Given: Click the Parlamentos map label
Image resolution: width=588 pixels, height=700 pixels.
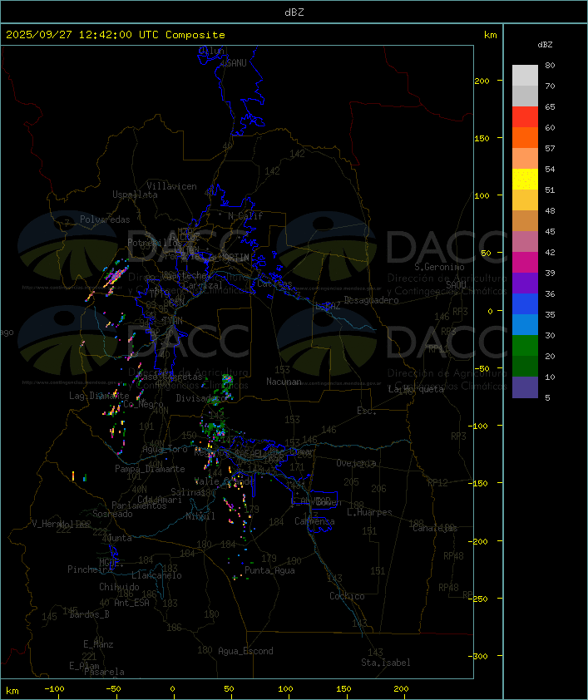Looking at the screenshot, I should click(x=139, y=505).
